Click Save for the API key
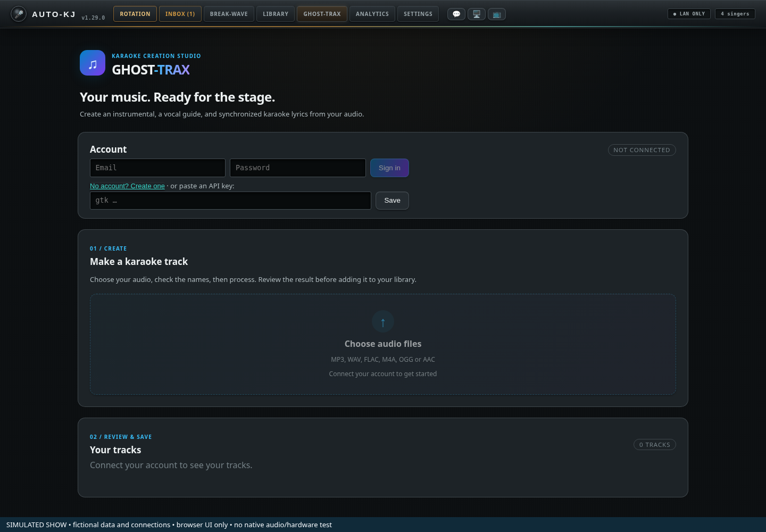The height and width of the screenshot is (532, 766). point(392,201)
